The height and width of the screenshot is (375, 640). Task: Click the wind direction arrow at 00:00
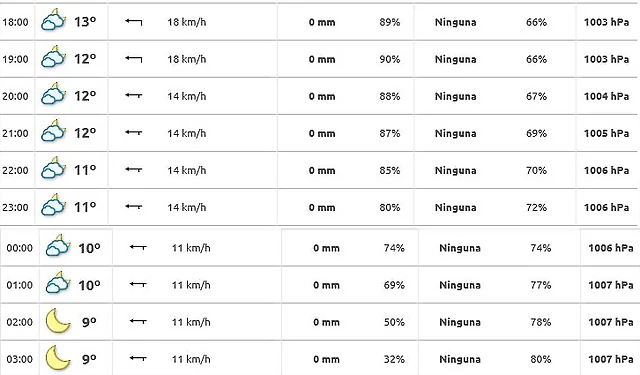(138, 247)
